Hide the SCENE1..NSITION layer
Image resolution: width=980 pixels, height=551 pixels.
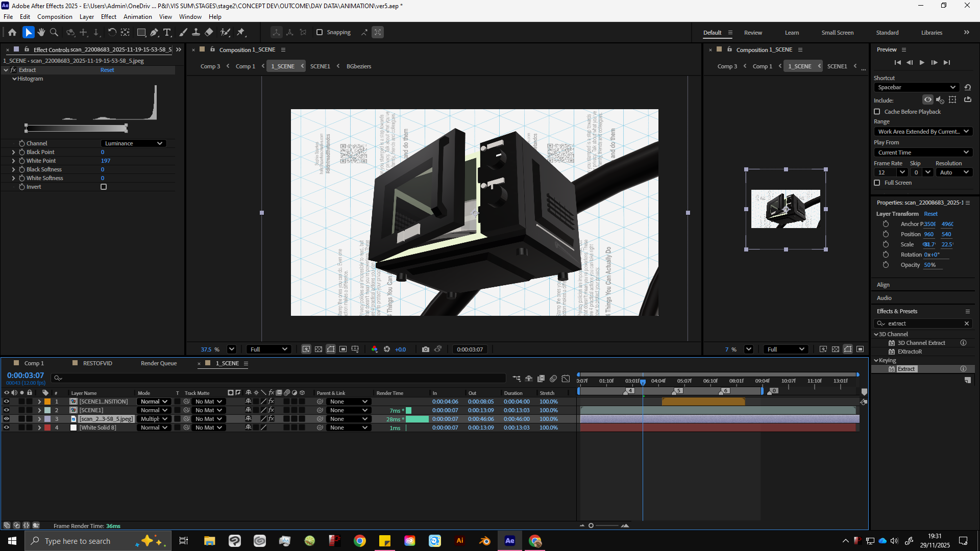(7, 402)
